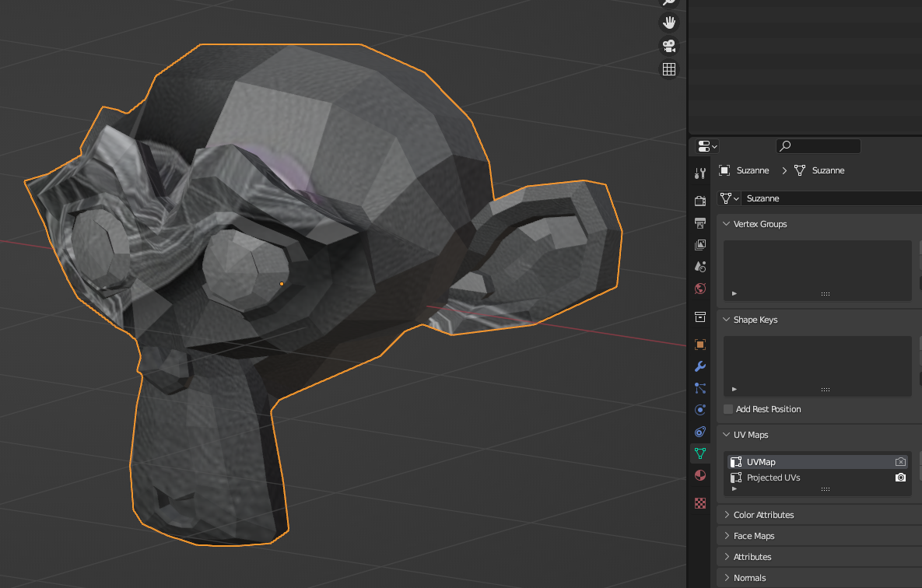Open the Render properties tab
Viewport: 922px width, 588px height.
pos(700,201)
